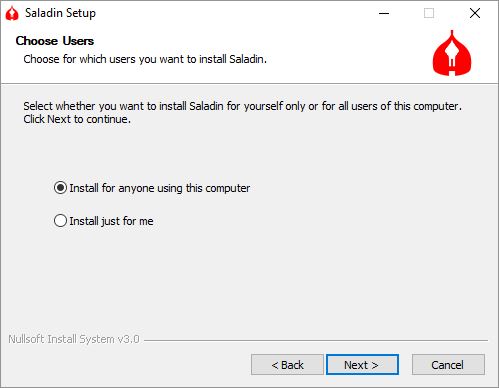Select the 'Install for anyone using this computer' radio button

[60, 188]
